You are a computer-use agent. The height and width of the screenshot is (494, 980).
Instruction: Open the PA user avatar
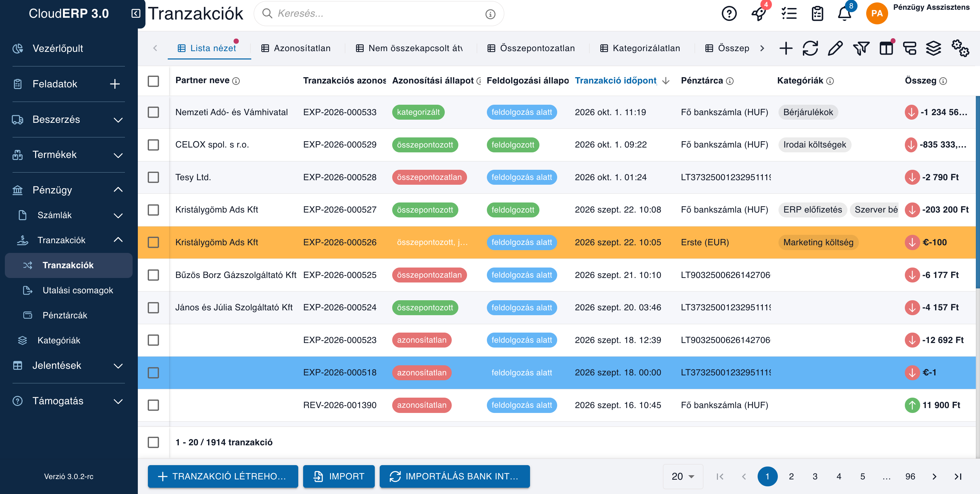877,14
